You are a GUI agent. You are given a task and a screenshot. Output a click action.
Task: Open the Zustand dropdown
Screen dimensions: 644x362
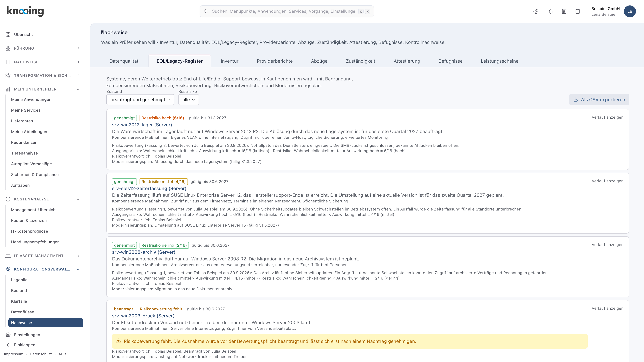pos(140,99)
